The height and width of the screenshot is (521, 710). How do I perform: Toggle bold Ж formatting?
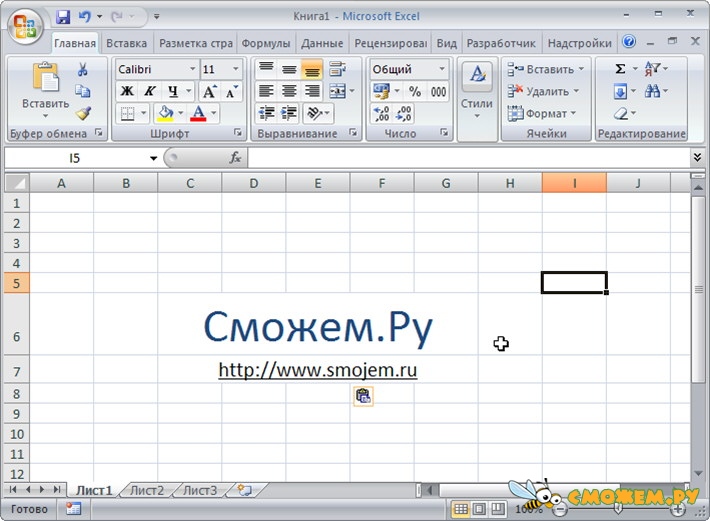(127, 91)
